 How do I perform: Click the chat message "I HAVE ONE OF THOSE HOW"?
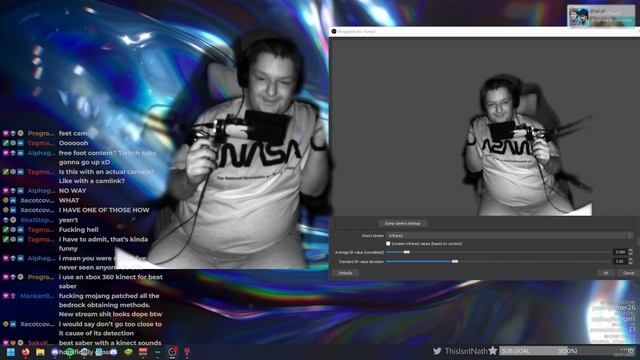click(104, 210)
